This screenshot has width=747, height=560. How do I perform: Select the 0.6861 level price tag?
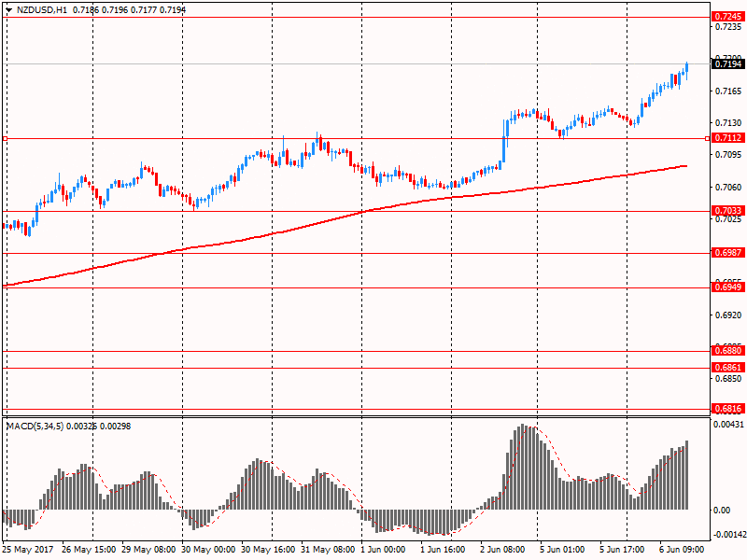(728, 368)
